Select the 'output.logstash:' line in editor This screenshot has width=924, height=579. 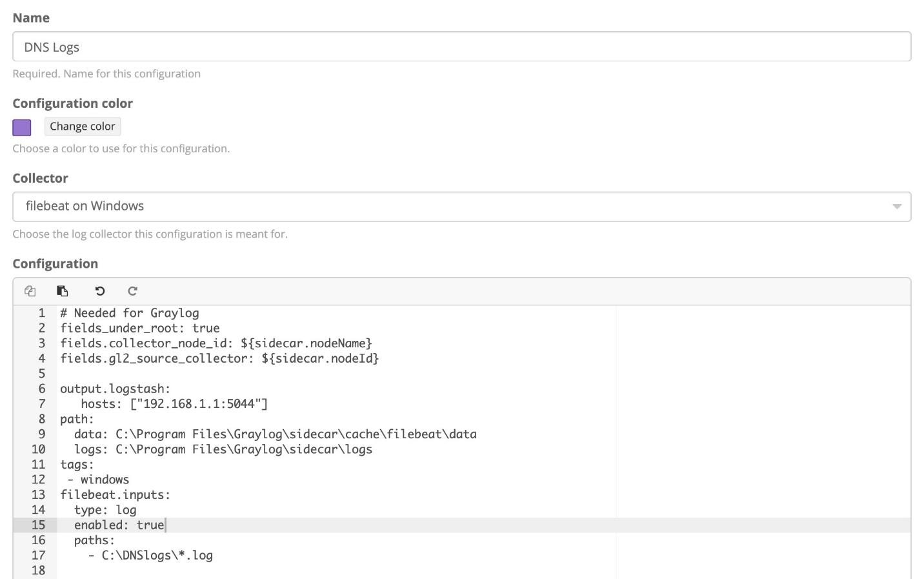115,389
